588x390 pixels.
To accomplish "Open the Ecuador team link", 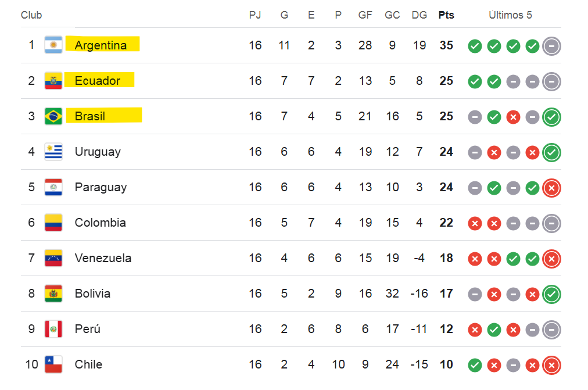I will coord(98,81).
